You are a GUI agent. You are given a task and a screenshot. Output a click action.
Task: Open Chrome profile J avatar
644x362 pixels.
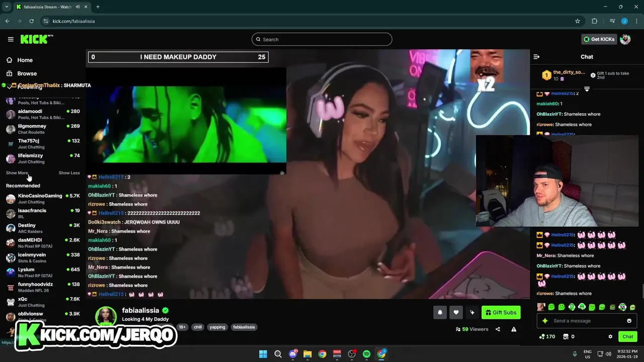click(x=624, y=21)
